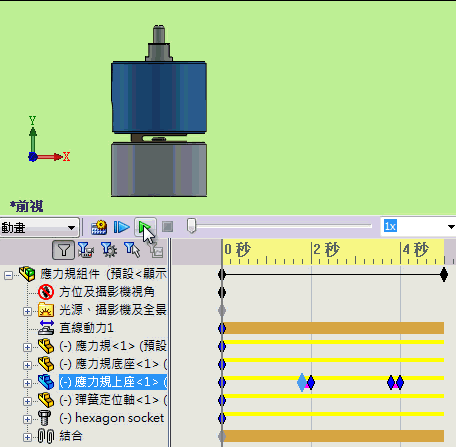Select the (-) 彈簧定位軸<1> tree row
This screenshot has height=447, width=456.
point(113,400)
